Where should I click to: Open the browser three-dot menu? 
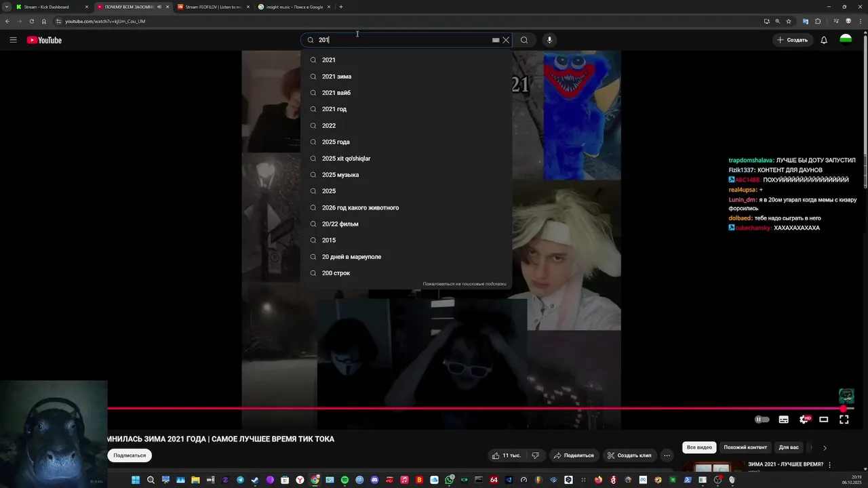(861, 21)
